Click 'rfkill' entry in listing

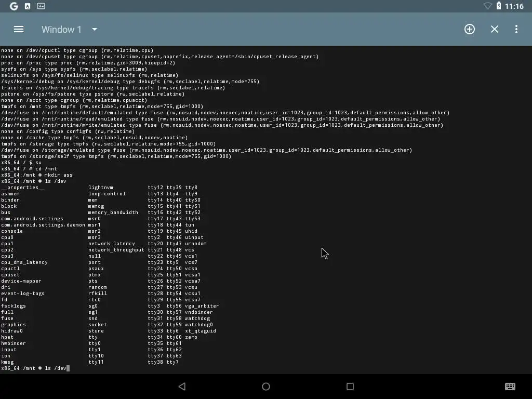coord(98,294)
